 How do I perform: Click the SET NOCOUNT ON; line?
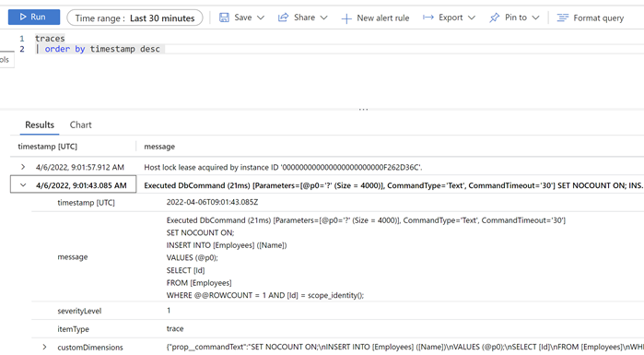[x=201, y=232]
